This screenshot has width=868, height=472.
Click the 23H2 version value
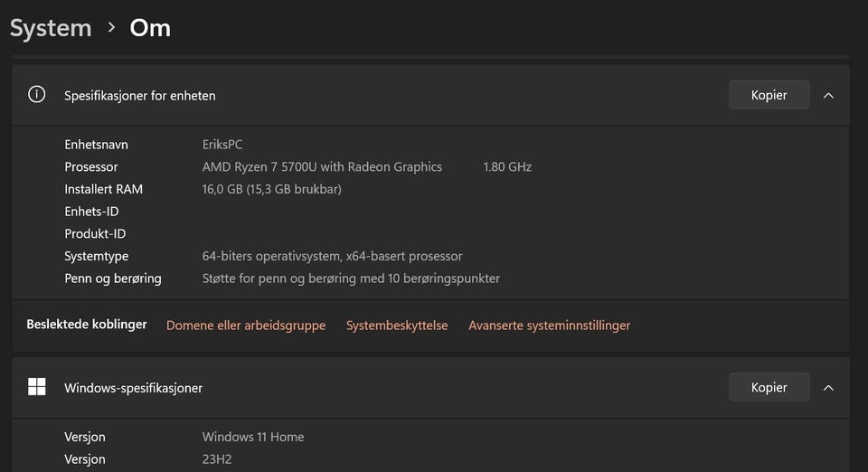(x=217, y=459)
